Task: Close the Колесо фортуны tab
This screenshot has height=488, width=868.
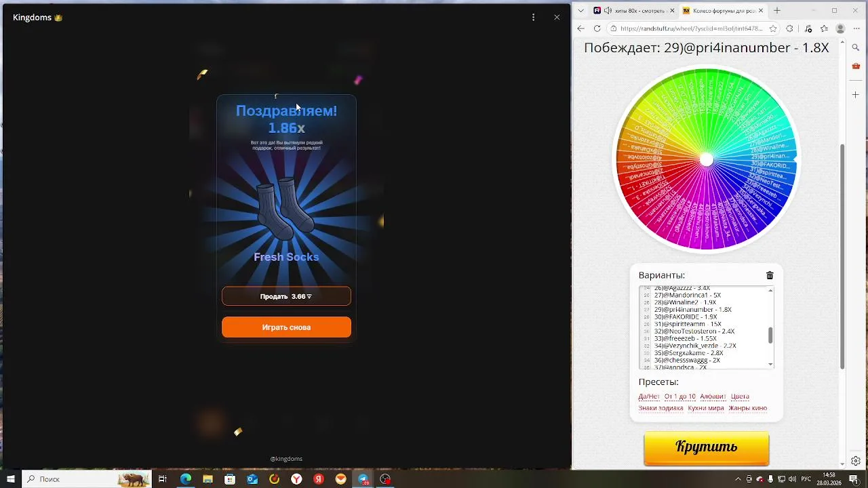Action: click(761, 10)
